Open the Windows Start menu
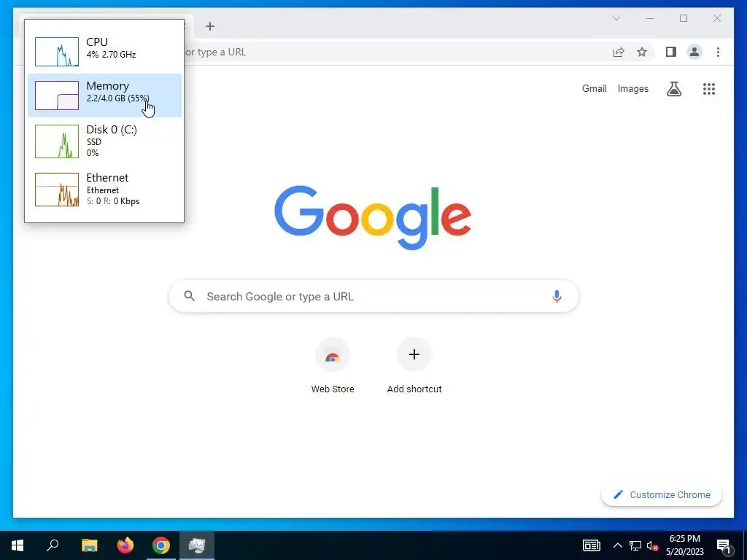The image size is (747, 560). 18,545
